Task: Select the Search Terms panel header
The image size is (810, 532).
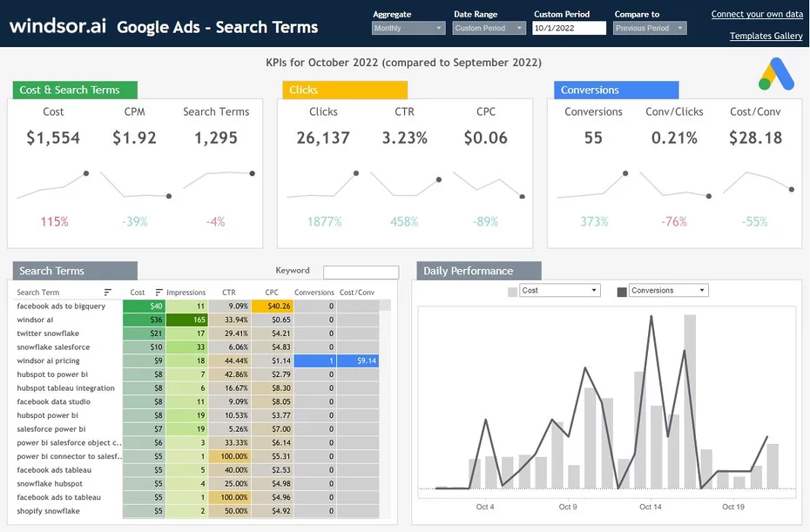Action: pos(75,271)
